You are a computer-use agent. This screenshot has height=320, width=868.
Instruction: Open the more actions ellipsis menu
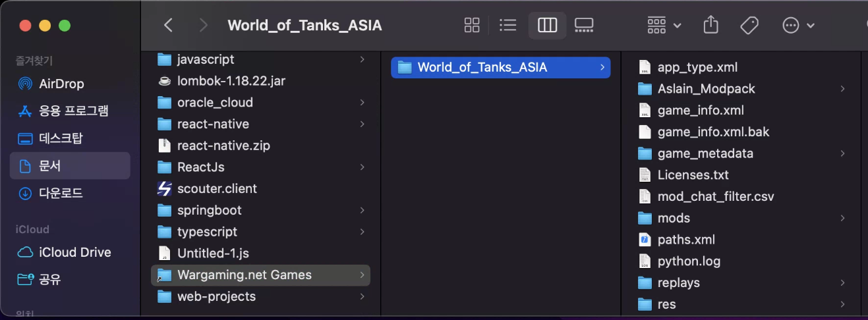798,25
